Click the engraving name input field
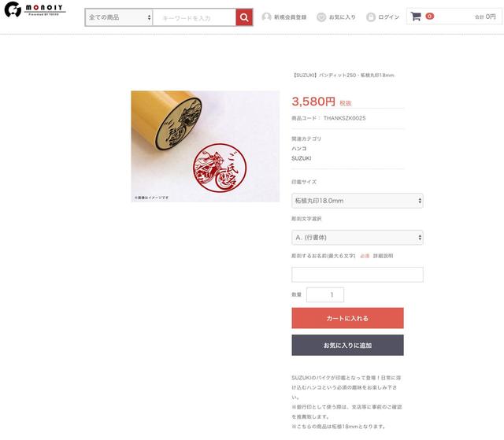The image size is (504, 440). (358, 275)
